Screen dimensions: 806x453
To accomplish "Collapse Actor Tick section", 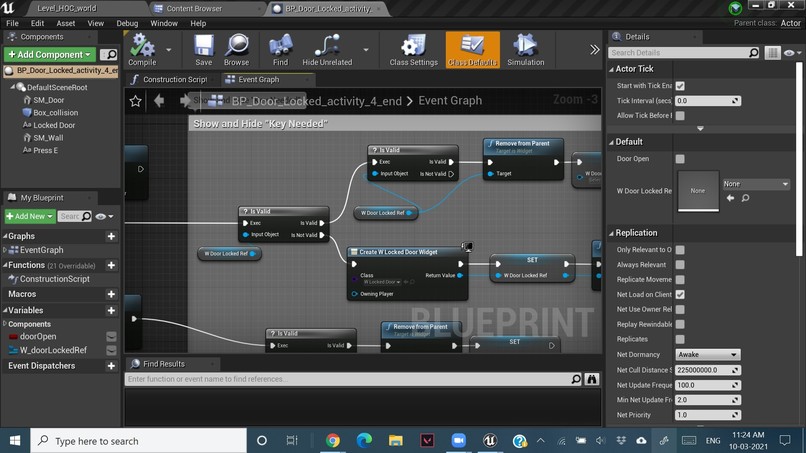I will pyautogui.click(x=612, y=69).
